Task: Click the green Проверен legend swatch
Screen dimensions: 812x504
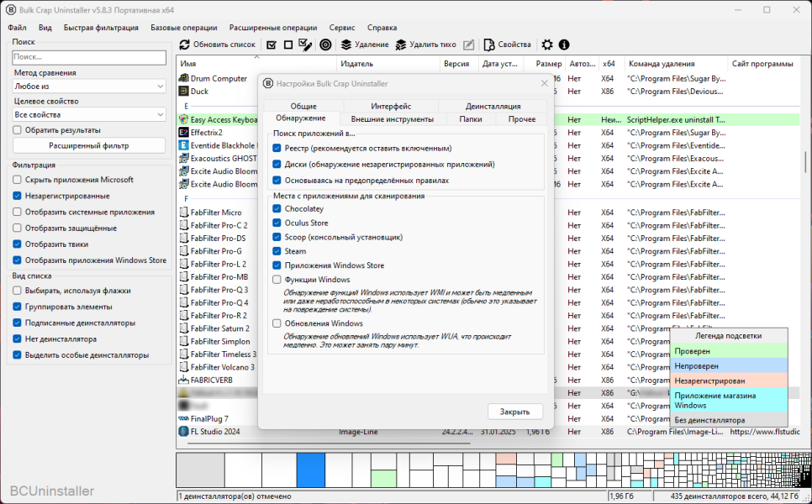Action: pos(729,351)
